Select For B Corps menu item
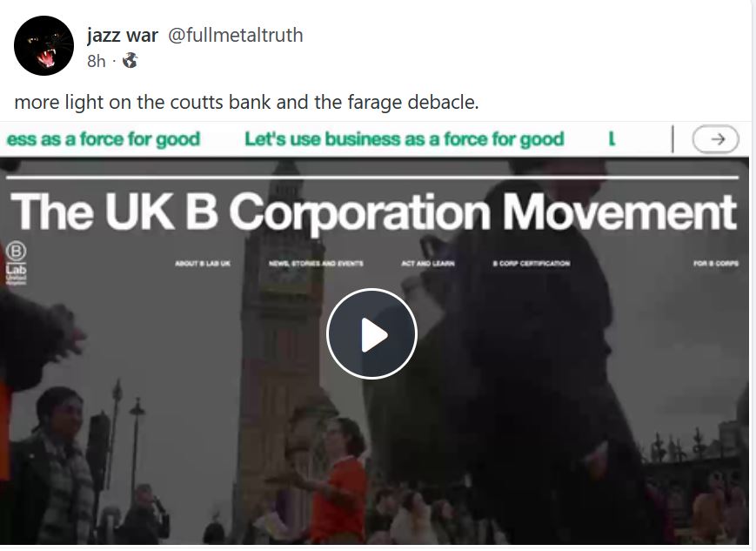The image size is (756, 551). 716,264
